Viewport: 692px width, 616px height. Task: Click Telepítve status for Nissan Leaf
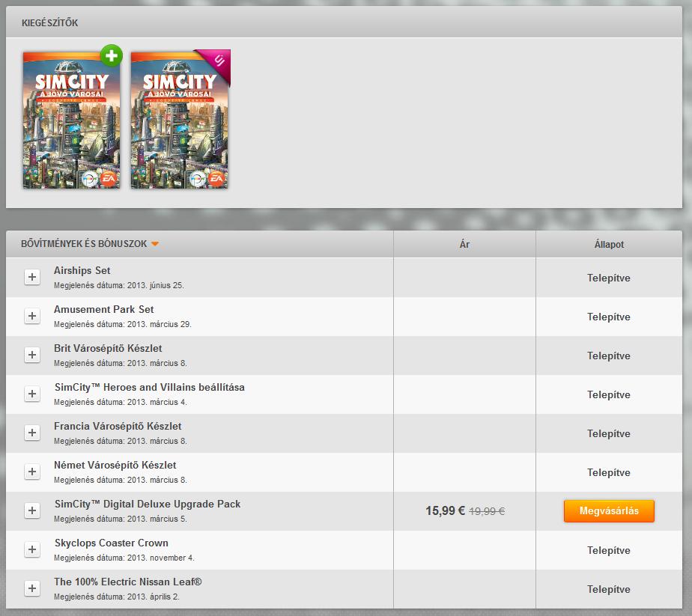point(609,589)
